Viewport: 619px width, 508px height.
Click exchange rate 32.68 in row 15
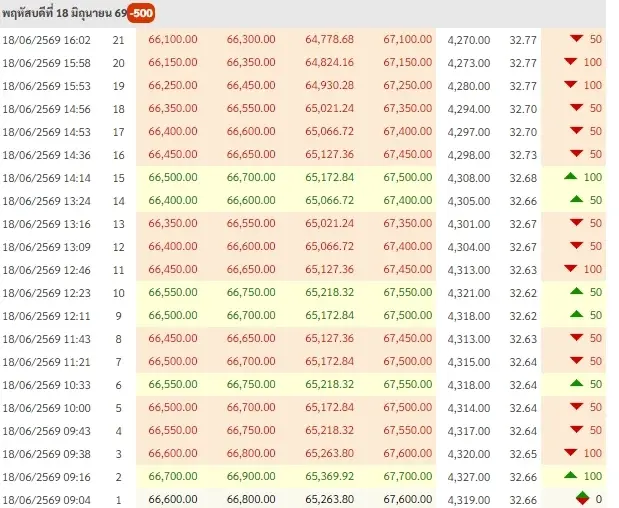point(523,178)
